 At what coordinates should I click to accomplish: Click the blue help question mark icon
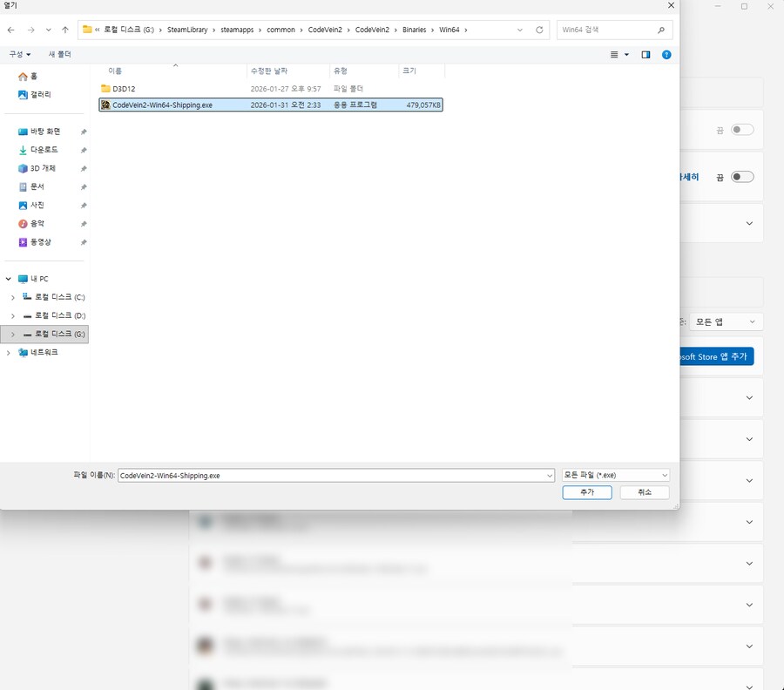click(666, 54)
